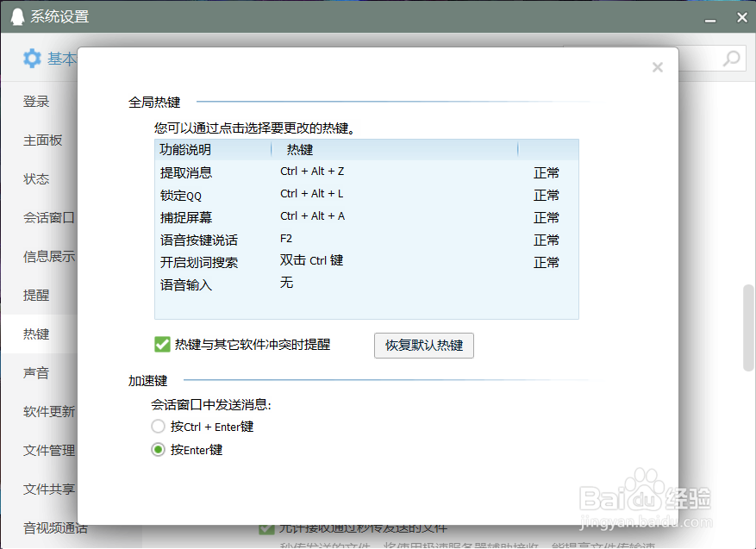Close the 系统设置 window
Image resolution: width=756 pixels, height=549 pixels.
click(x=742, y=17)
